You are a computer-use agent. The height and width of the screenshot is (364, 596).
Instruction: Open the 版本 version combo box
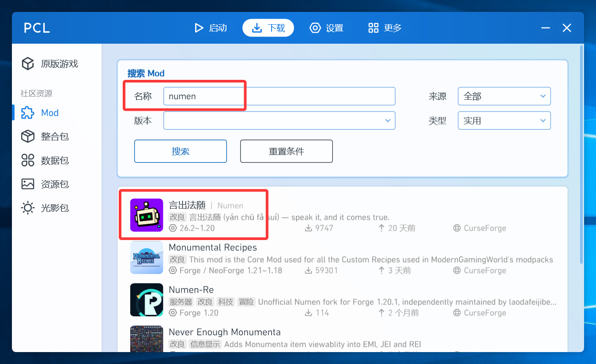tap(279, 120)
